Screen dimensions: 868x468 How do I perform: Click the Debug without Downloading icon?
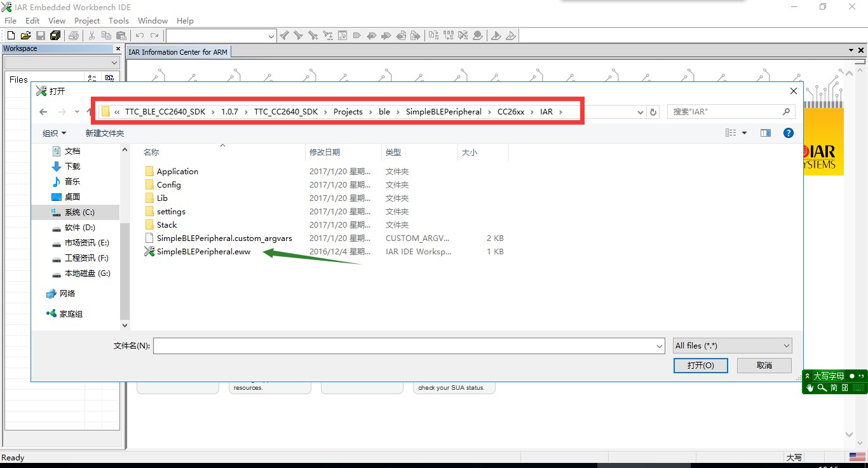pos(511,36)
